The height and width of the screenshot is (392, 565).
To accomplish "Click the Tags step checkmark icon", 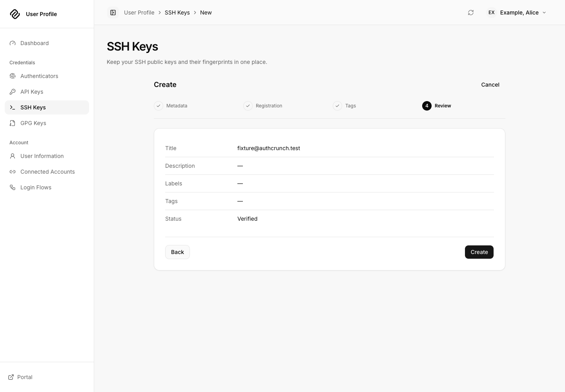I will pyautogui.click(x=337, y=106).
